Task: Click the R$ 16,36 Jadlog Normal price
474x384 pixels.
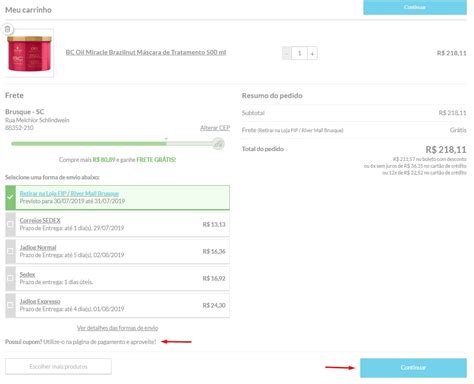Action: [x=214, y=251]
